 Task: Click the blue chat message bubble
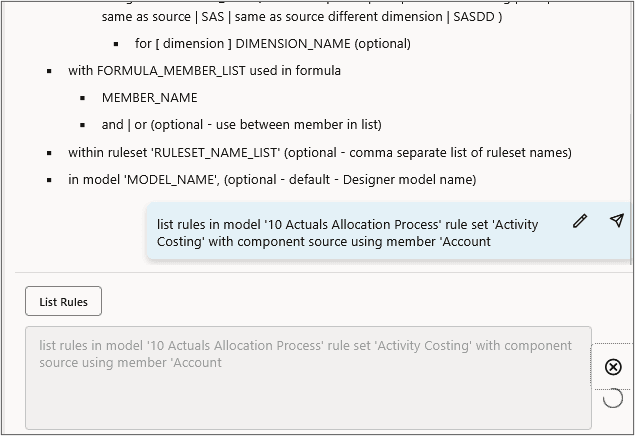pyautogui.click(x=360, y=232)
